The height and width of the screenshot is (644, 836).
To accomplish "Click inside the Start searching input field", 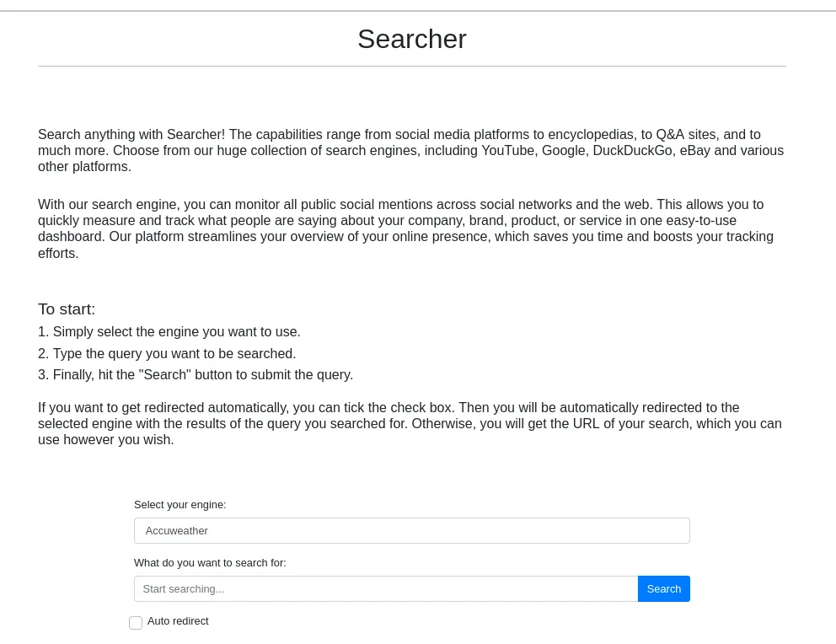I will [x=386, y=588].
